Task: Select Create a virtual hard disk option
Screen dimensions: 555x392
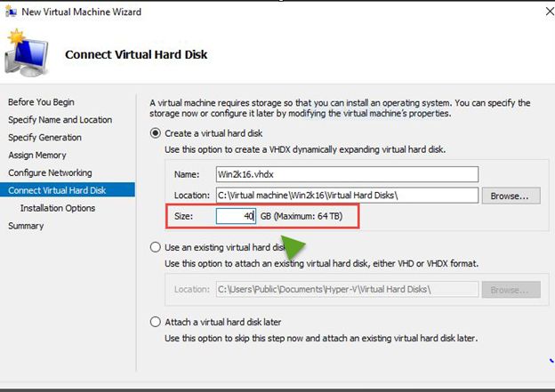Action: pyautogui.click(x=157, y=133)
